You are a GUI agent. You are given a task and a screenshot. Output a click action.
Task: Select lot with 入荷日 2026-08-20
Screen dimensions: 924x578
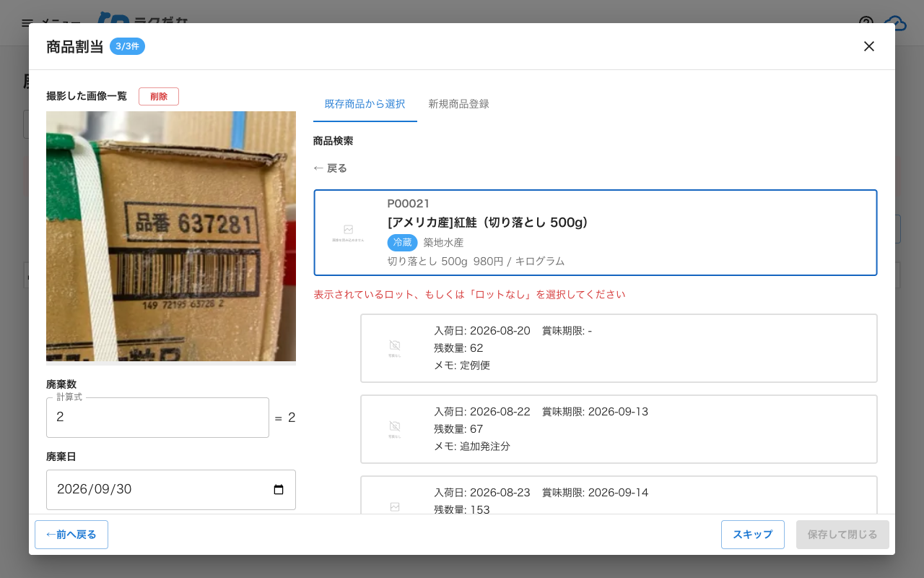619,348
